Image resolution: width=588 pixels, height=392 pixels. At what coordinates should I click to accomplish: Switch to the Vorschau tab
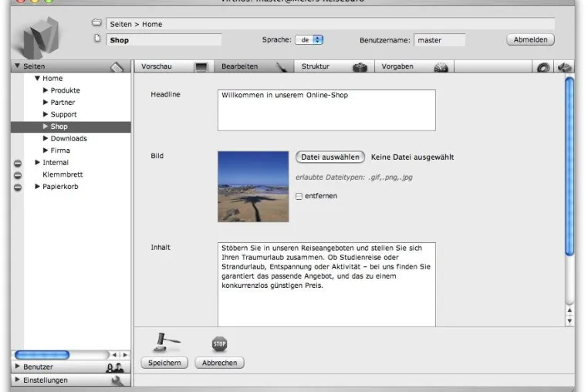[174, 66]
